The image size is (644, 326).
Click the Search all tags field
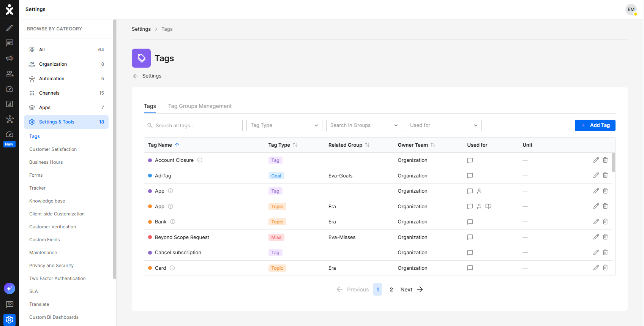point(193,125)
